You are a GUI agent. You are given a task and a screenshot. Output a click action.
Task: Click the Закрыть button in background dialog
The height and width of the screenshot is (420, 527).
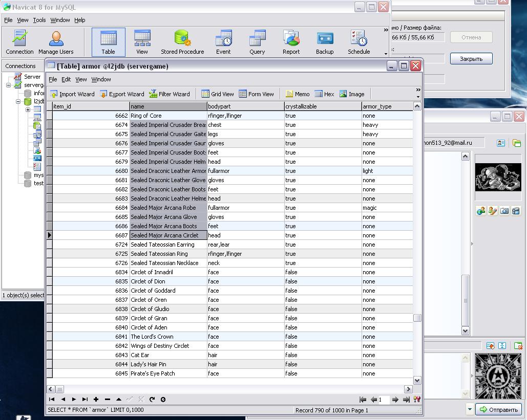click(x=471, y=58)
